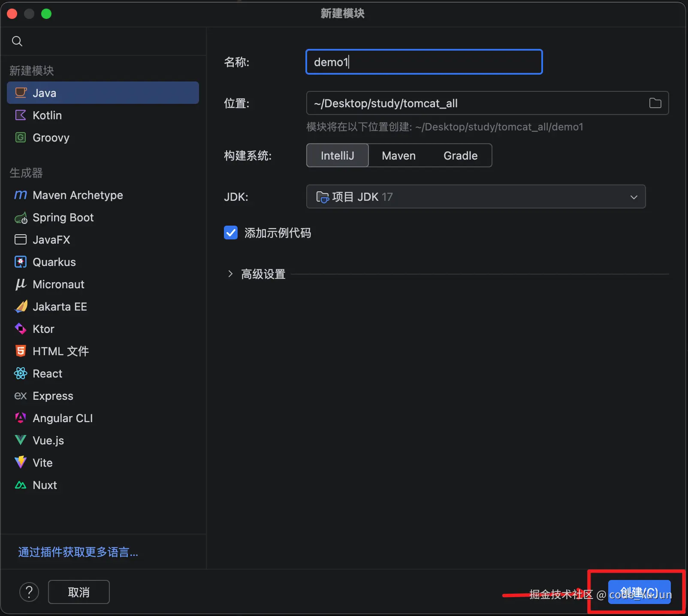
Task: Select the Nuxt generator icon
Action: coord(21,485)
